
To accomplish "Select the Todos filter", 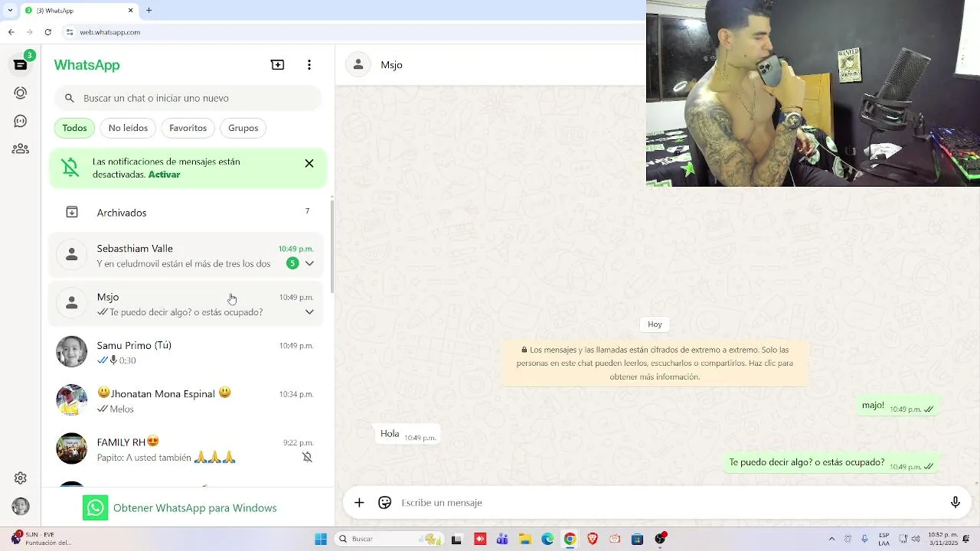I will [74, 128].
